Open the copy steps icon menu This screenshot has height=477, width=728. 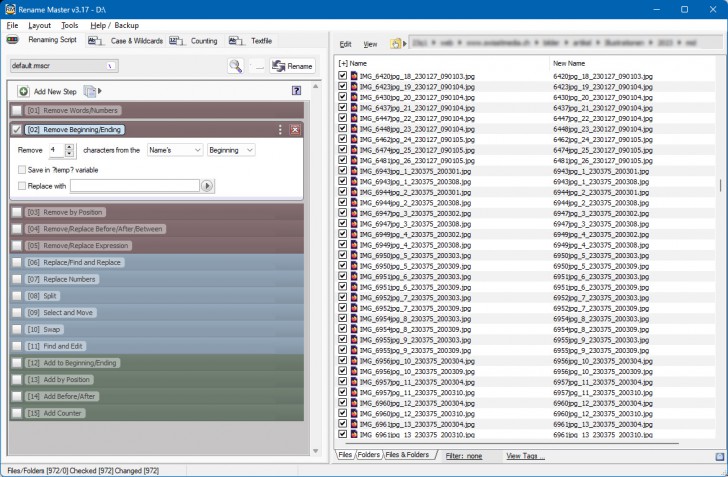point(91,91)
